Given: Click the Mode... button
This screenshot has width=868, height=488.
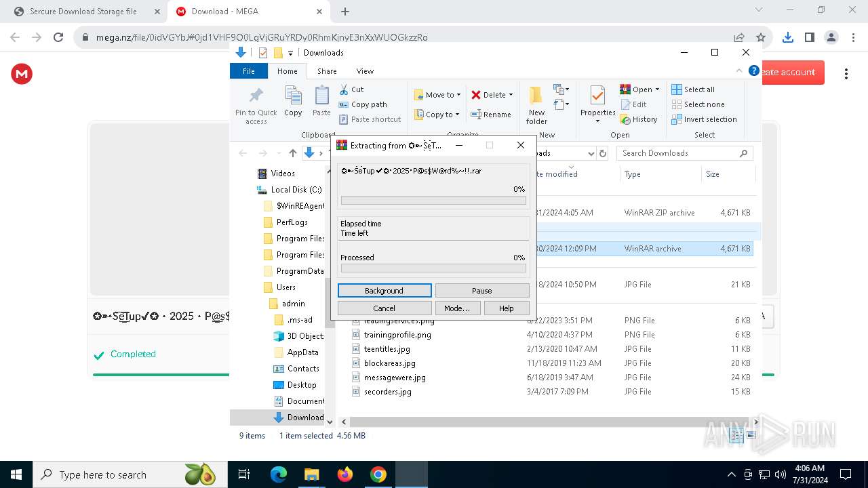Looking at the screenshot, I should coord(457,308).
